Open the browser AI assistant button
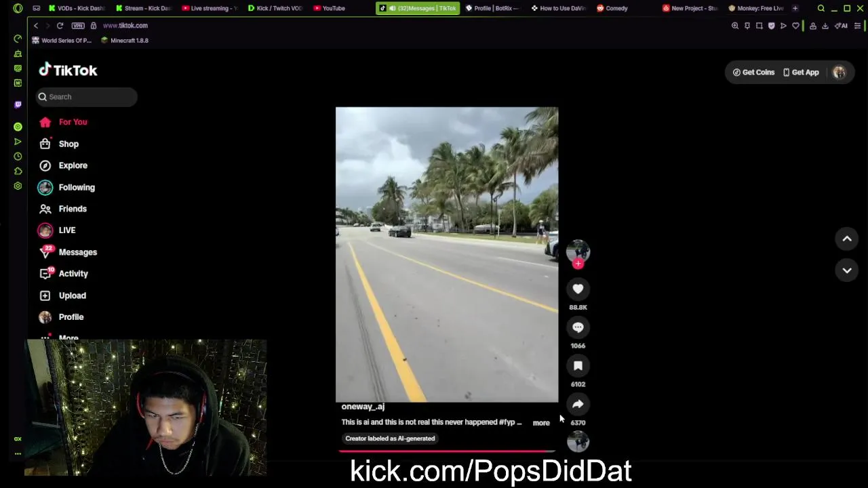Screen dimensions: 868x488 (842, 26)
